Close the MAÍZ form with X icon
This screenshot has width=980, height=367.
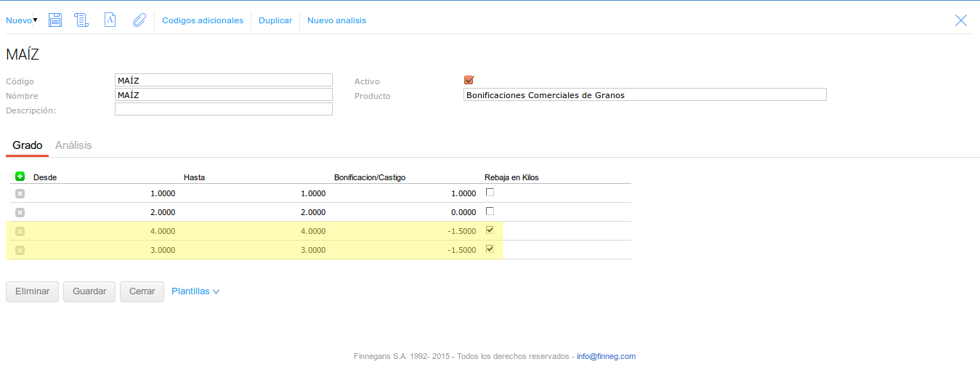pyautogui.click(x=961, y=20)
